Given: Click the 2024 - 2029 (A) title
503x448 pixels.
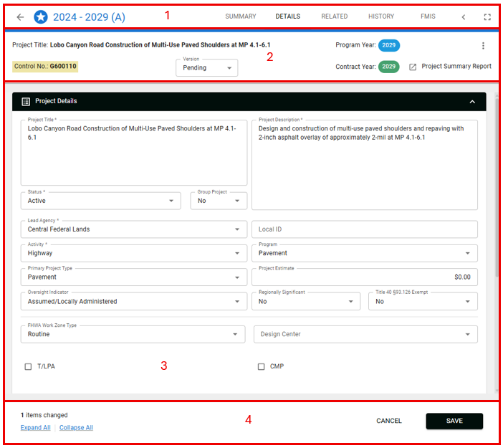Looking at the screenshot, I should point(89,17).
